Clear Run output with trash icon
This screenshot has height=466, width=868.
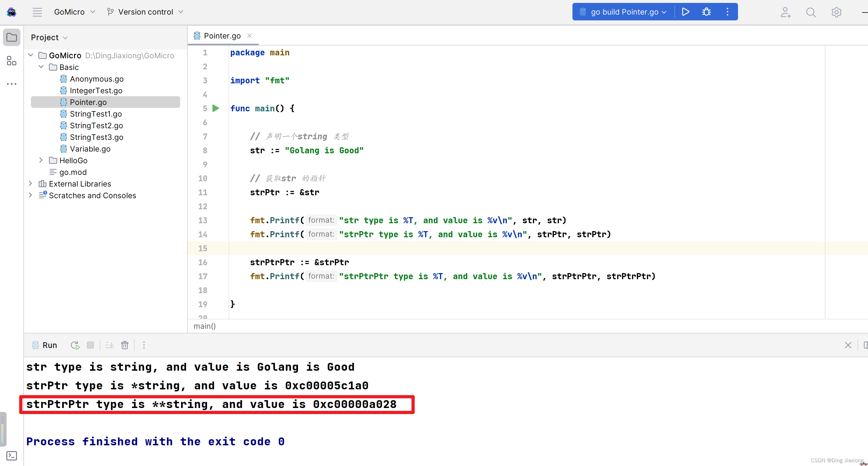[125, 345]
